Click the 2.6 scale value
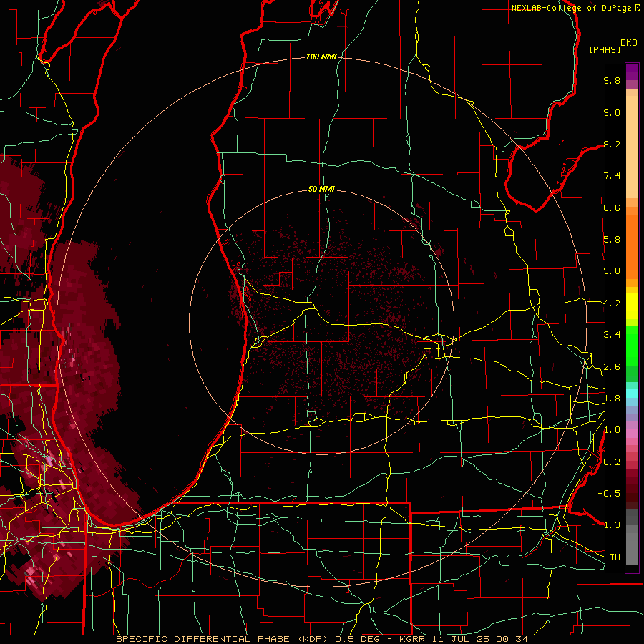Image resolution: width=644 pixels, height=644 pixels. (612, 367)
